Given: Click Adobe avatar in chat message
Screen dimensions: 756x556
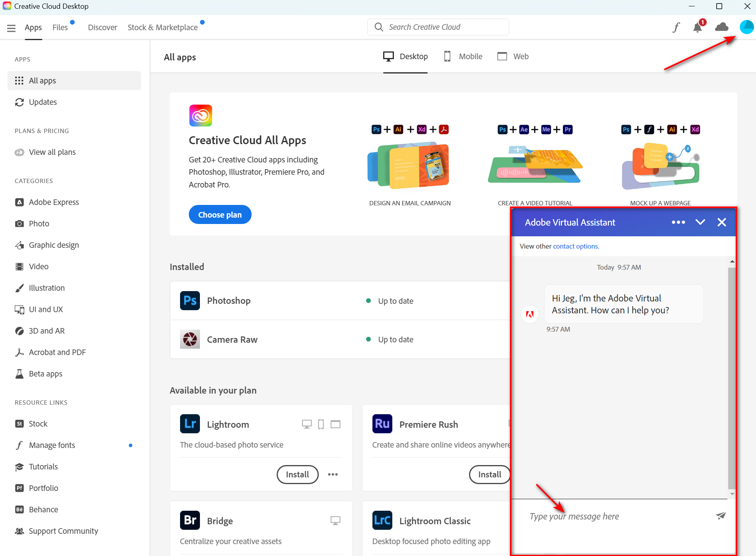Looking at the screenshot, I should point(529,314).
